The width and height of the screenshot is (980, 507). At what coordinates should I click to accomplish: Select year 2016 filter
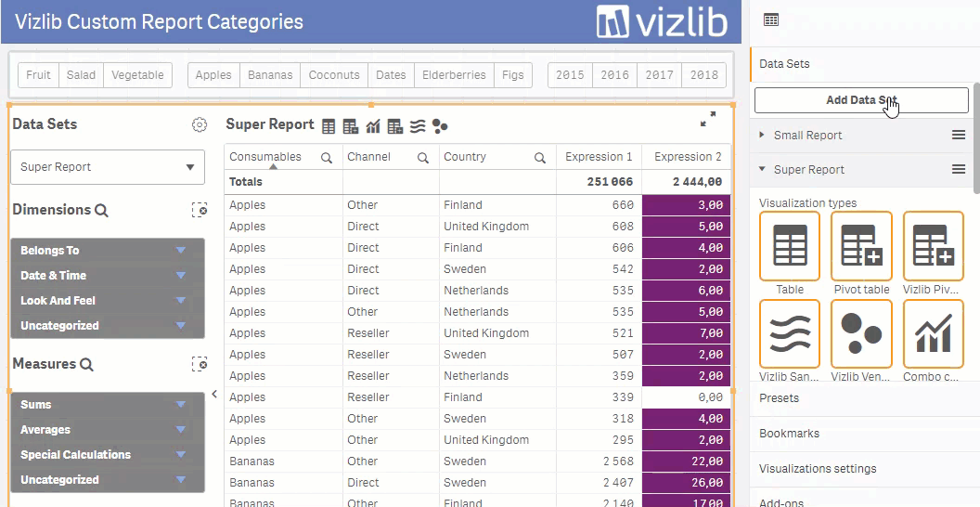tap(615, 75)
